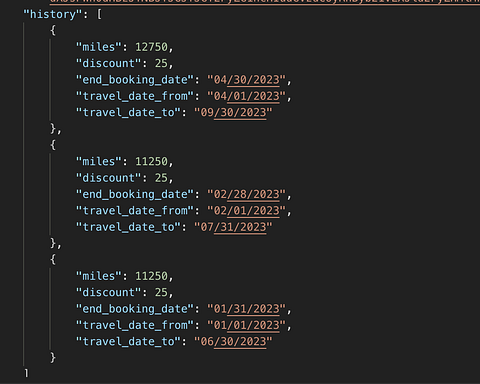This screenshot has width=480, height=384.
Task: Click the "miles" key next to 12750
Action: 99,47
